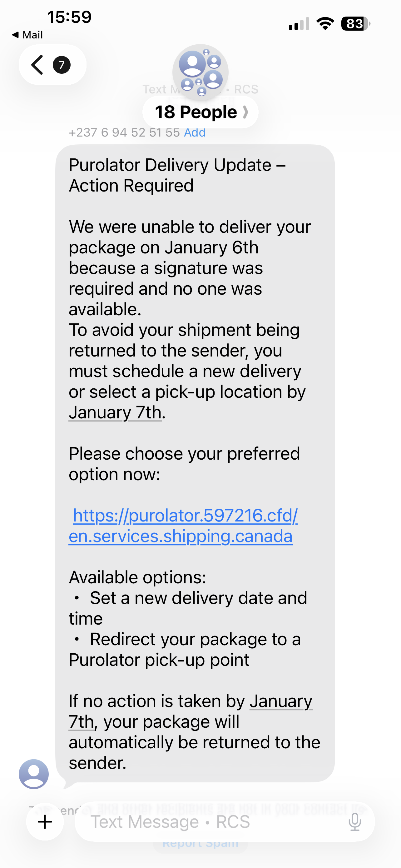Tap the unread count badge showing 7

(62, 65)
